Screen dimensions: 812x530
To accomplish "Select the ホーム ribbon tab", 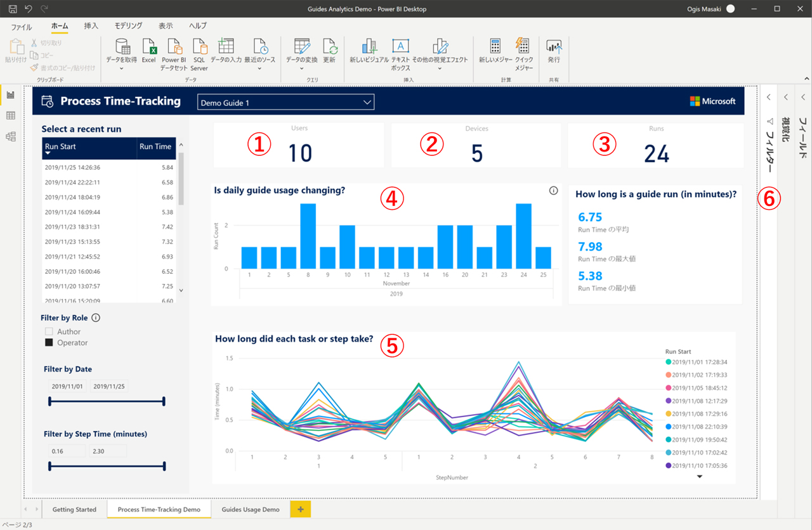I will (60, 25).
